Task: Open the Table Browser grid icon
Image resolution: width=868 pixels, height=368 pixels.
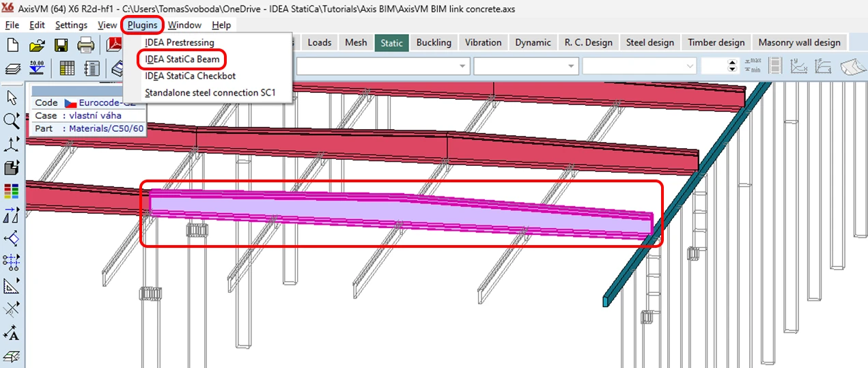Action: pos(67,68)
